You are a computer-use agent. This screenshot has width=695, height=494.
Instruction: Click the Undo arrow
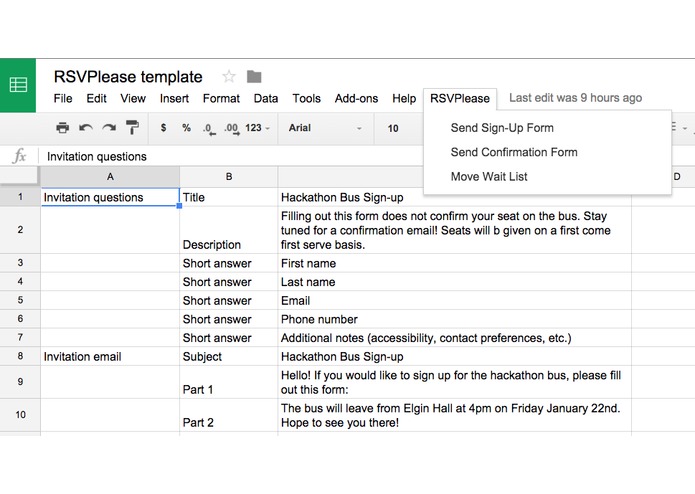(86, 128)
